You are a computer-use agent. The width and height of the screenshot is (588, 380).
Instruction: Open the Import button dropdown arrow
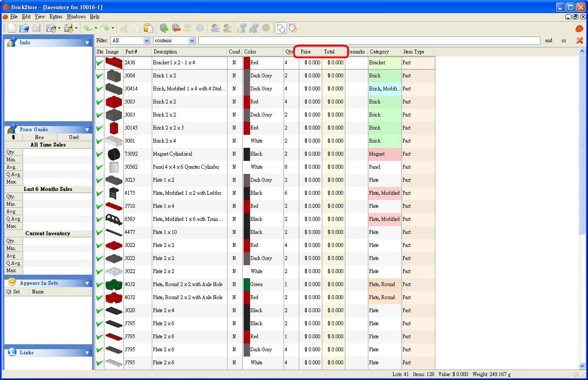59,28
